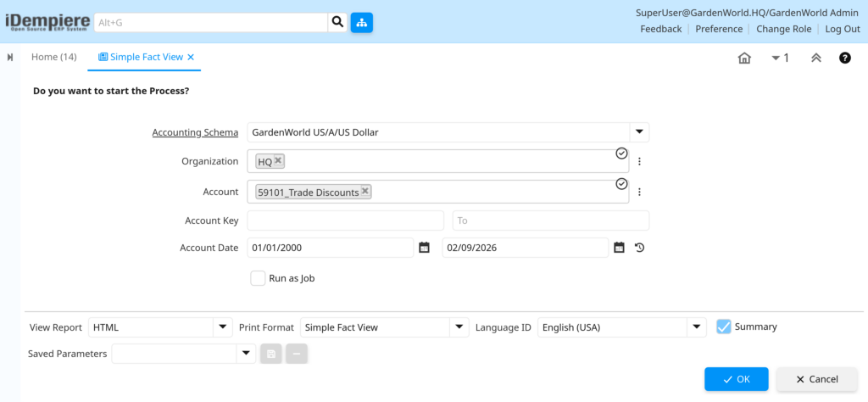Collapse the header with double chevron
The image size is (868, 402).
tap(816, 58)
